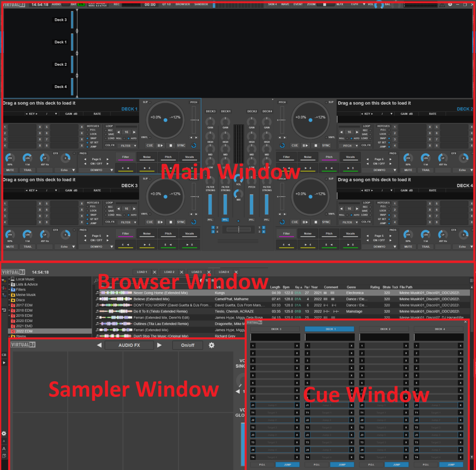This screenshot has width=476, height=470.
Task: Toggle PFL for DECK1 mixer channel
Action: point(225,219)
